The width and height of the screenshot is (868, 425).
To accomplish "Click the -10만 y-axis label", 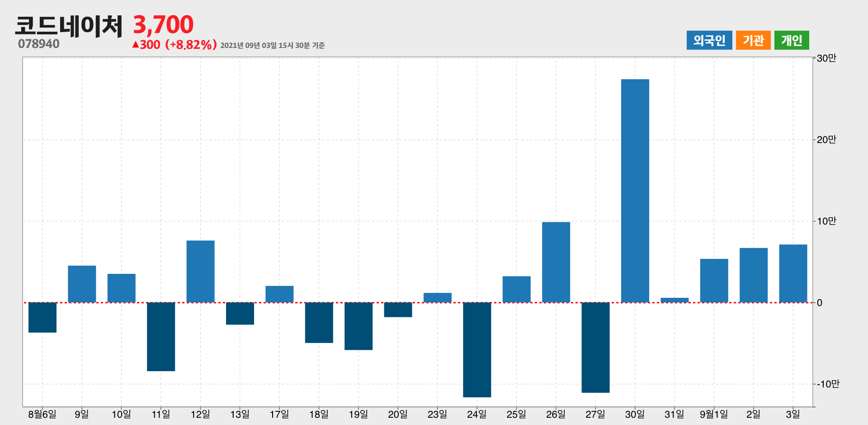I will point(828,384).
